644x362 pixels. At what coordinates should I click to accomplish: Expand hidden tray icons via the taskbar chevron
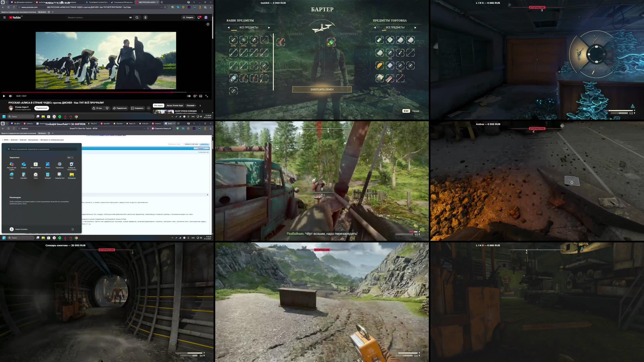click(172, 238)
